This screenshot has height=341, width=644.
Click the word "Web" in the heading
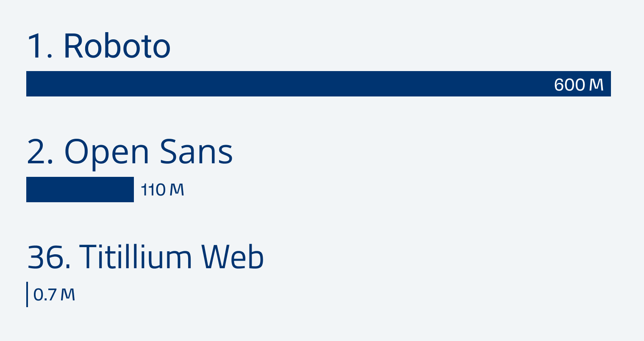(233, 257)
